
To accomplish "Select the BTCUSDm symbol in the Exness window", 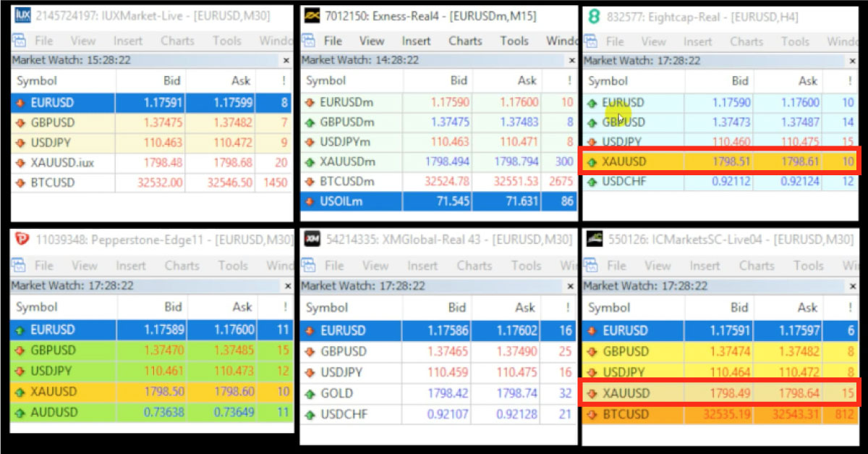I will [x=347, y=182].
